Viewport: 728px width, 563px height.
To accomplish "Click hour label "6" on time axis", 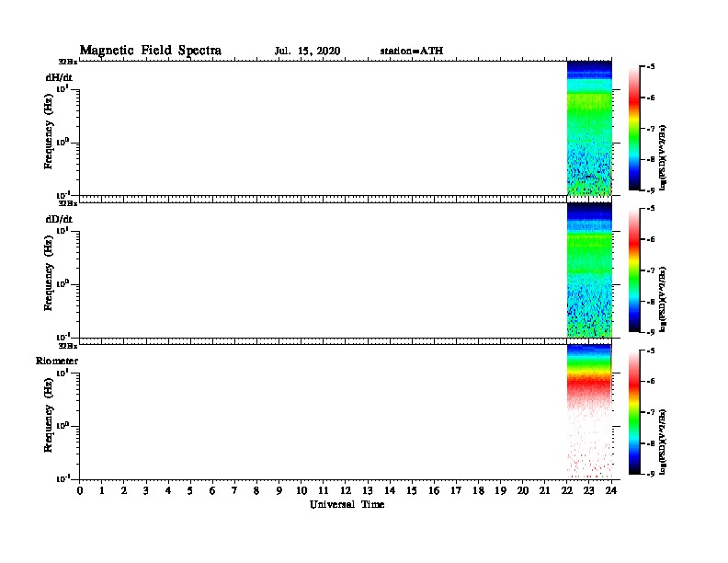I will tap(212, 490).
